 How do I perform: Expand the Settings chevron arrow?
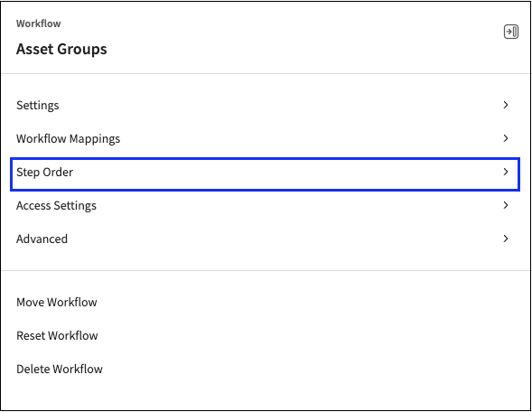click(506, 105)
